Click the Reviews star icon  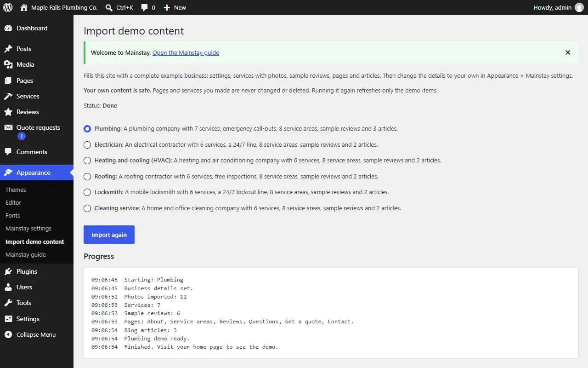8,112
